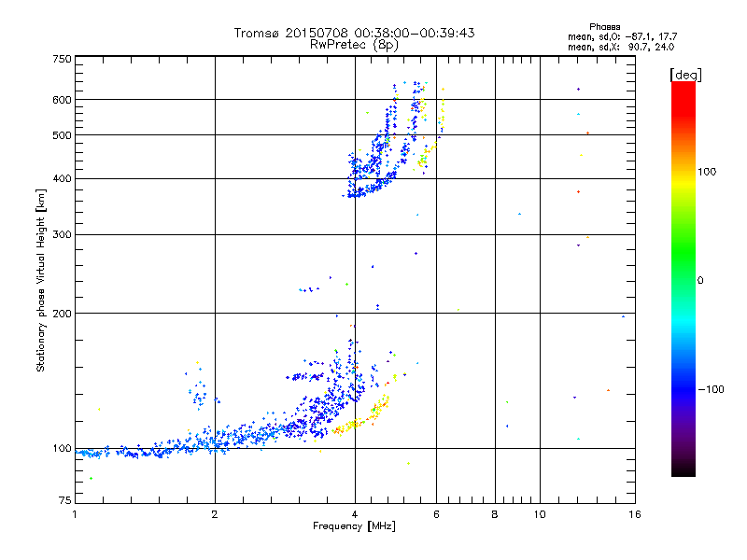Click the Tromsø 20150708 plot title
This screenshot has height=560, width=747.
tap(354, 33)
